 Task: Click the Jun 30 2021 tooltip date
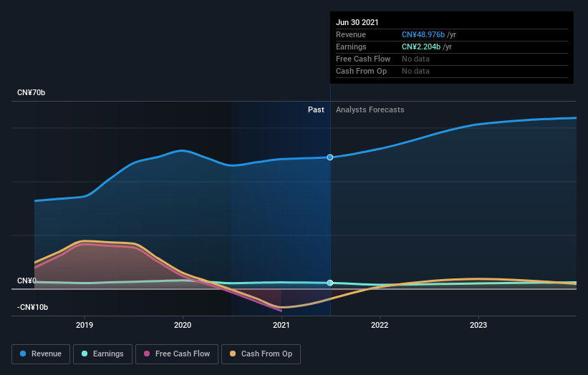point(357,22)
